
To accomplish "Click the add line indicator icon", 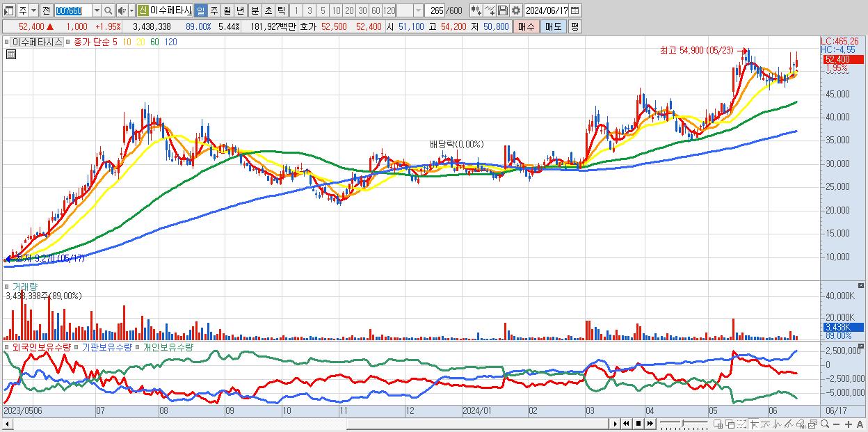I will point(490,10).
